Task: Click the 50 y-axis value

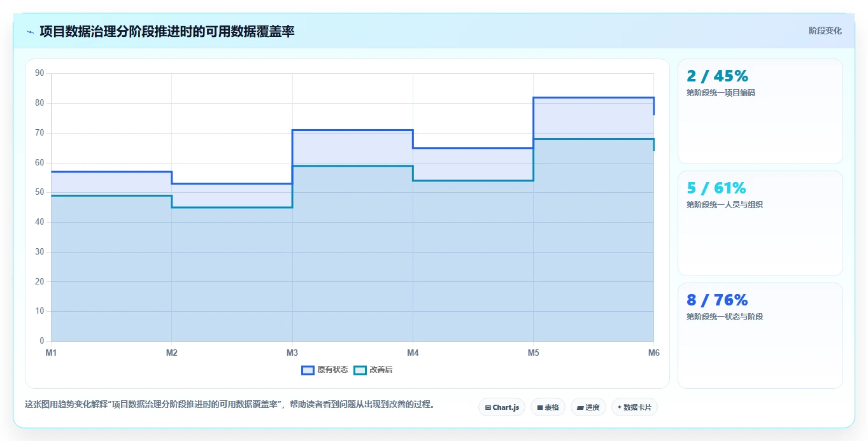Action: click(39, 192)
